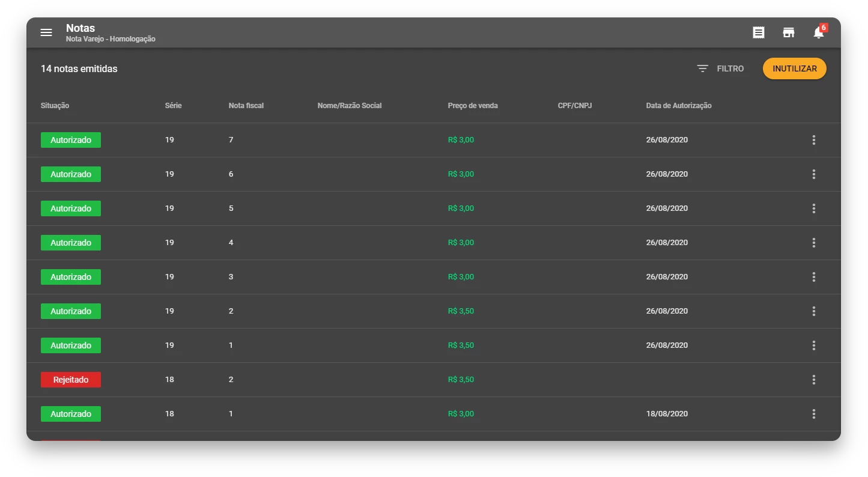
Task: Click the Situação column header
Action: click(x=55, y=106)
